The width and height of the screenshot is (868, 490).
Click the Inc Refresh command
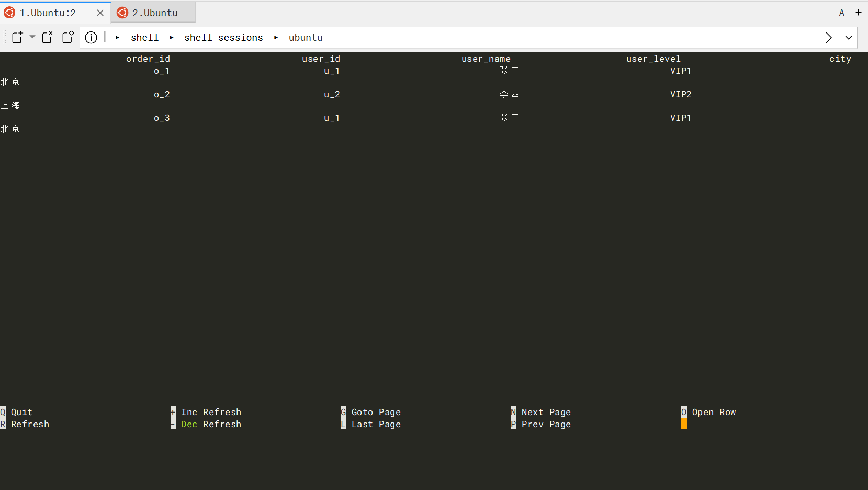(x=211, y=412)
